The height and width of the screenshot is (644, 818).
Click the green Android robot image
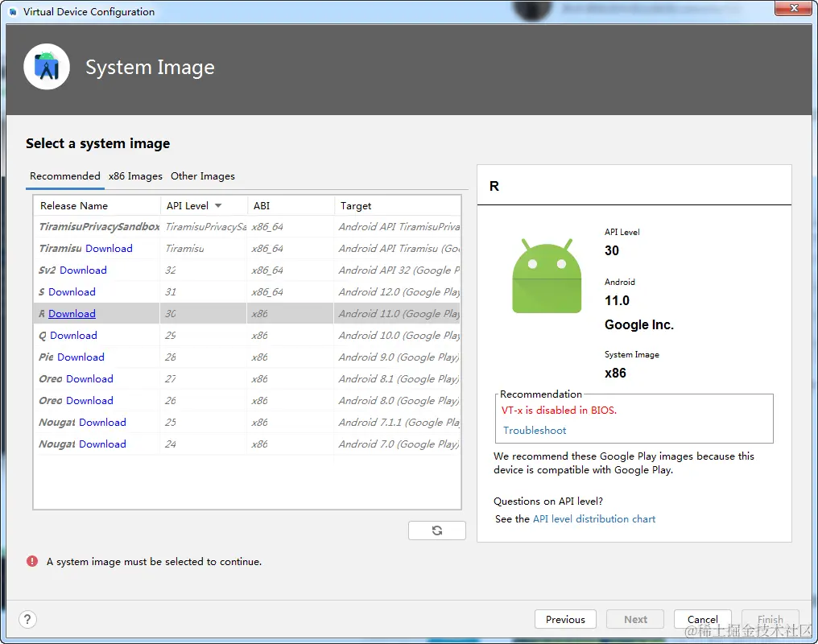[547, 276]
